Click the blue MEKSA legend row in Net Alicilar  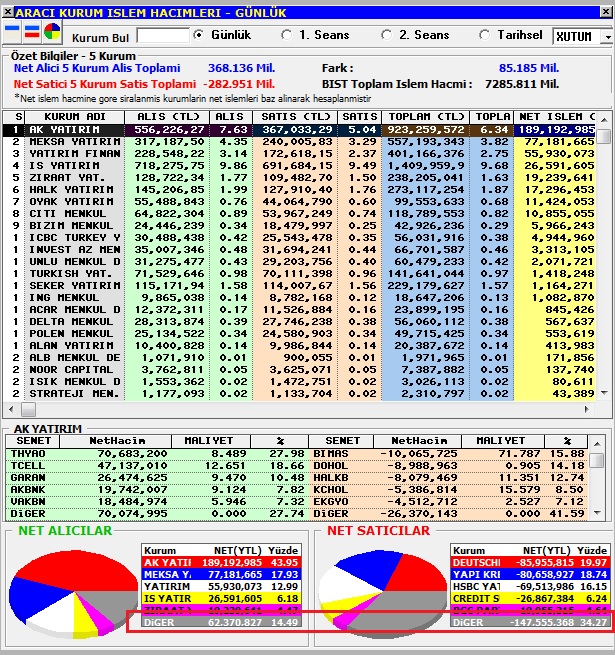(221, 575)
